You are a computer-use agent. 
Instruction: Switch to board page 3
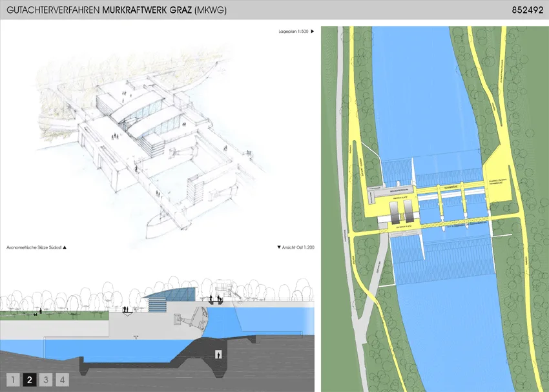46,380
